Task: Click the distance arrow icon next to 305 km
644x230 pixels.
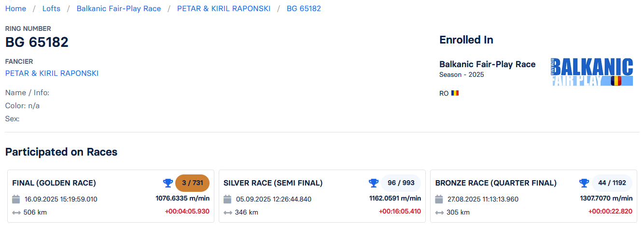Action: [x=439, y=212]
